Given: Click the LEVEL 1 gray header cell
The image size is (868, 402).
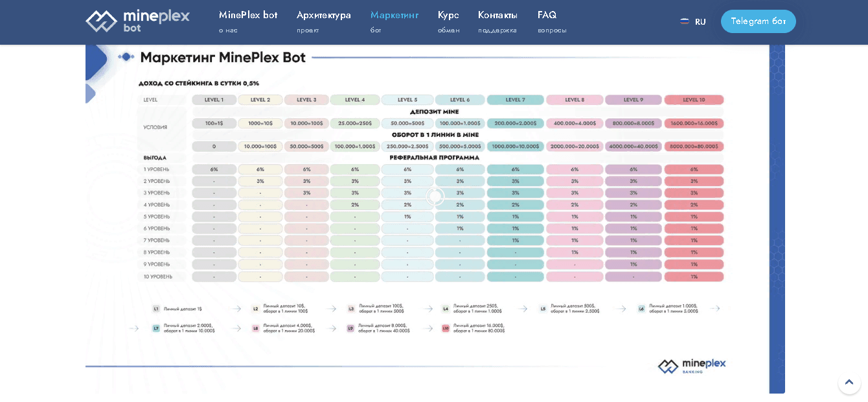Looking at the screenshot, I should coord(214,100).
